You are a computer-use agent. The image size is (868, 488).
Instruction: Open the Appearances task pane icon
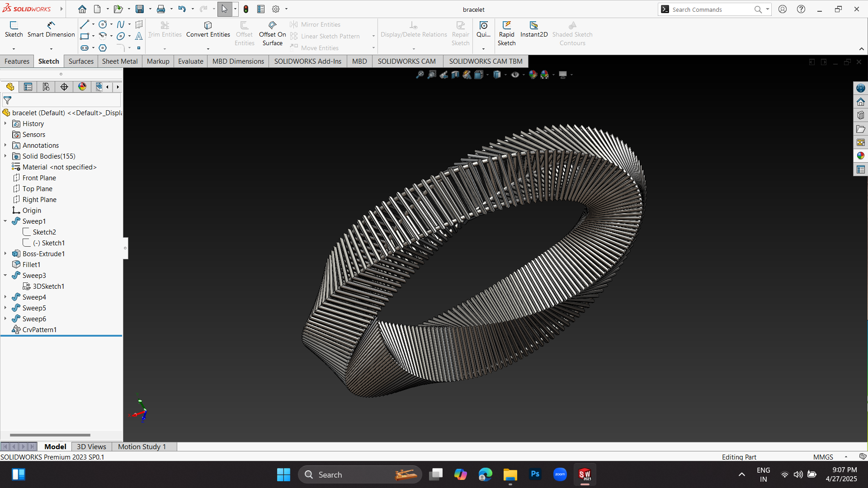861,156
